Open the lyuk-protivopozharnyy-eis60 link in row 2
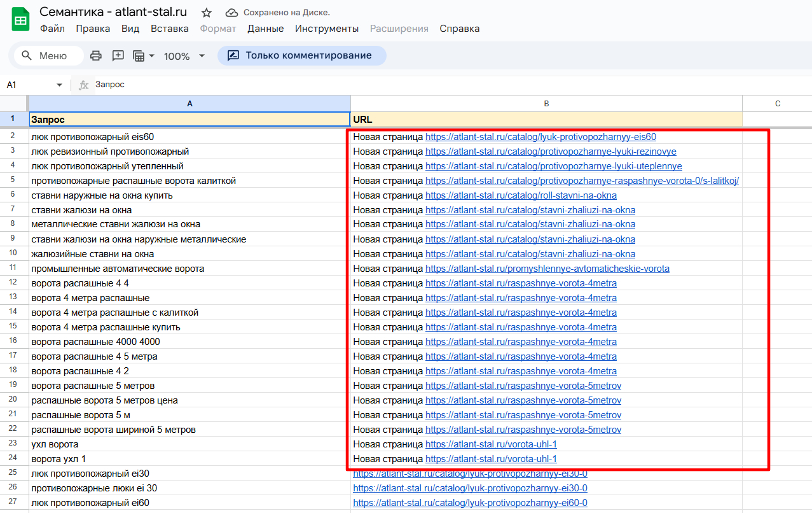Viewport: 812px width, 513px height. (540, 137)
